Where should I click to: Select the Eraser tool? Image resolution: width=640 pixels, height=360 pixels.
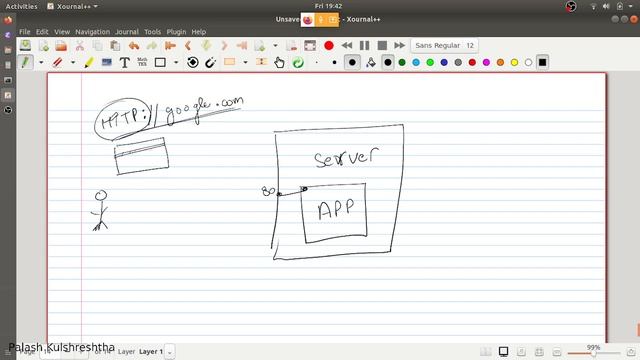[58, 62]
